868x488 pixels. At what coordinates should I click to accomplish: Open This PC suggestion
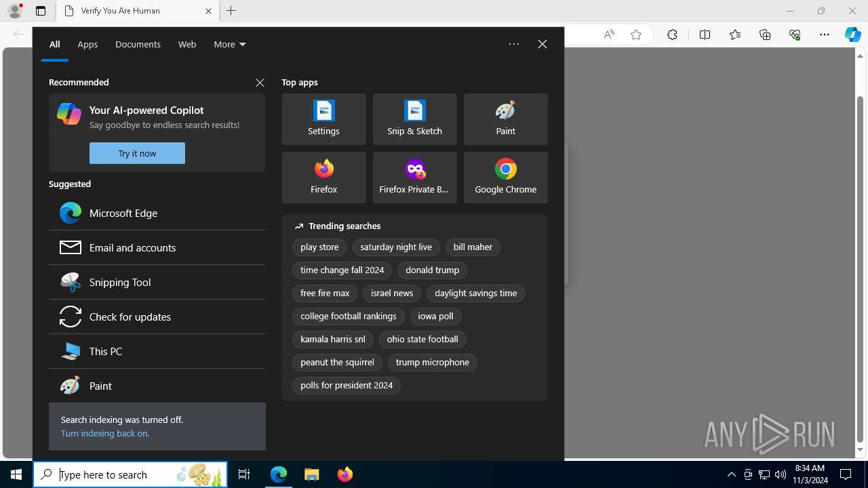click(x=157, y=351)
